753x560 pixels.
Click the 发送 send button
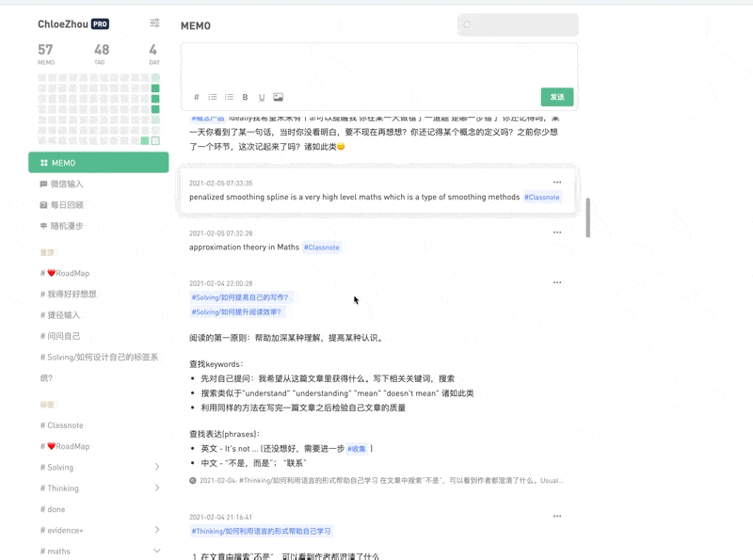coord(557,97)
